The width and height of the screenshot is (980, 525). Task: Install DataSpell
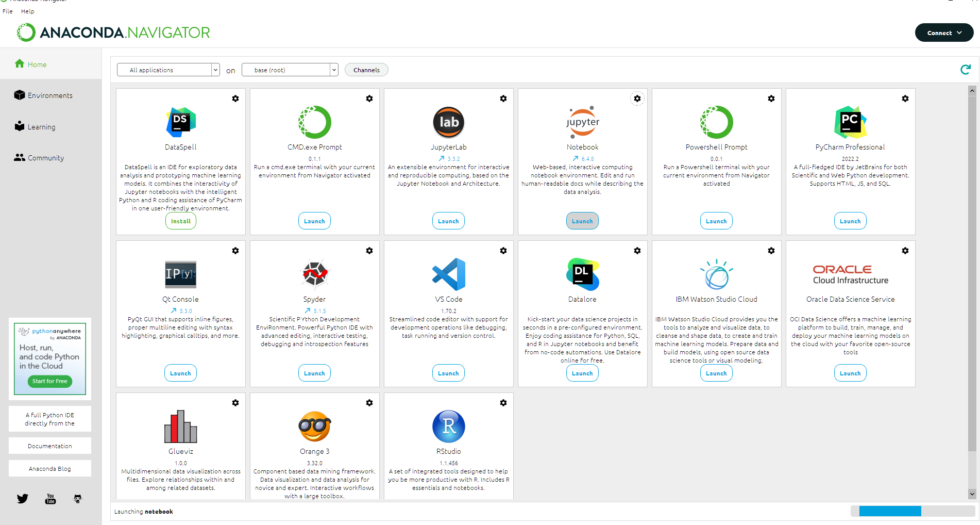[x=181, y=221]
